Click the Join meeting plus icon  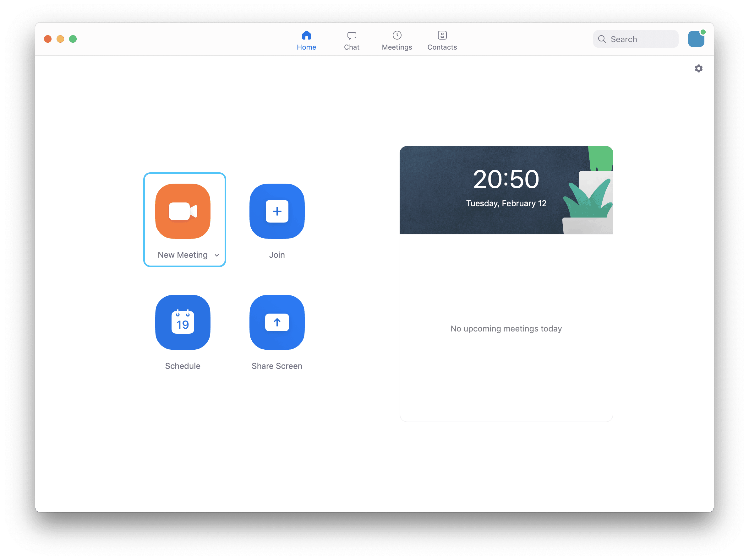click(276, 211)
